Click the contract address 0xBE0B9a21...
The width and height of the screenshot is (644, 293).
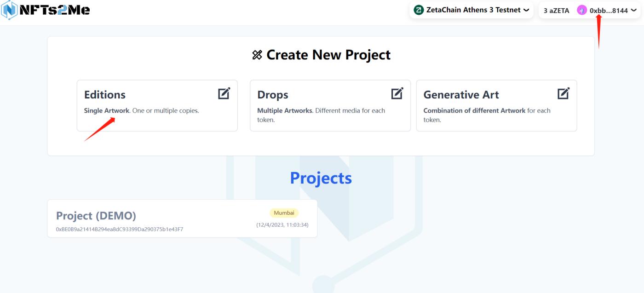(x=120, y=229)
